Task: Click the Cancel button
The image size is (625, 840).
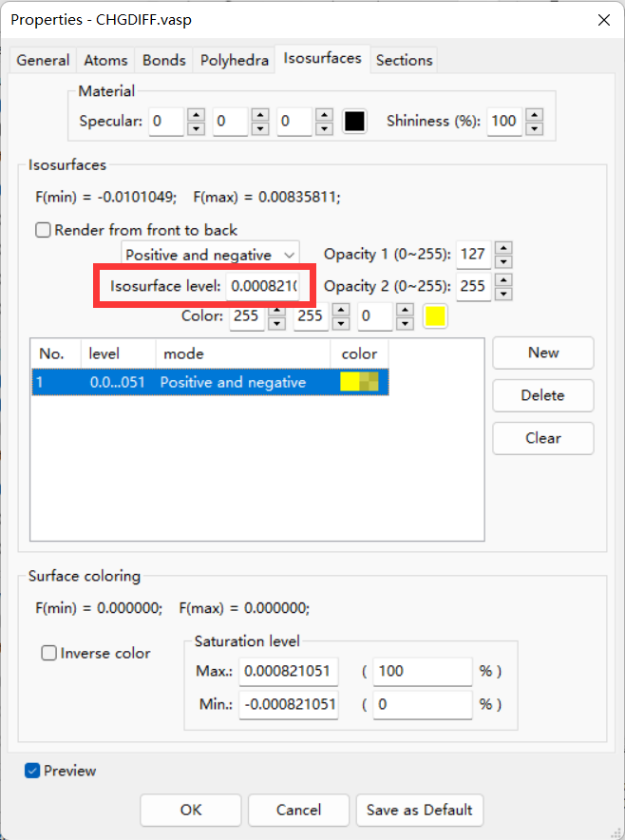Action: click(298, 810)
